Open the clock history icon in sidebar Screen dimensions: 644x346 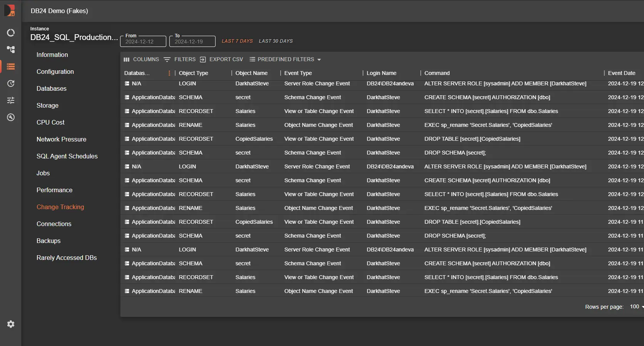tap(11, 83)
